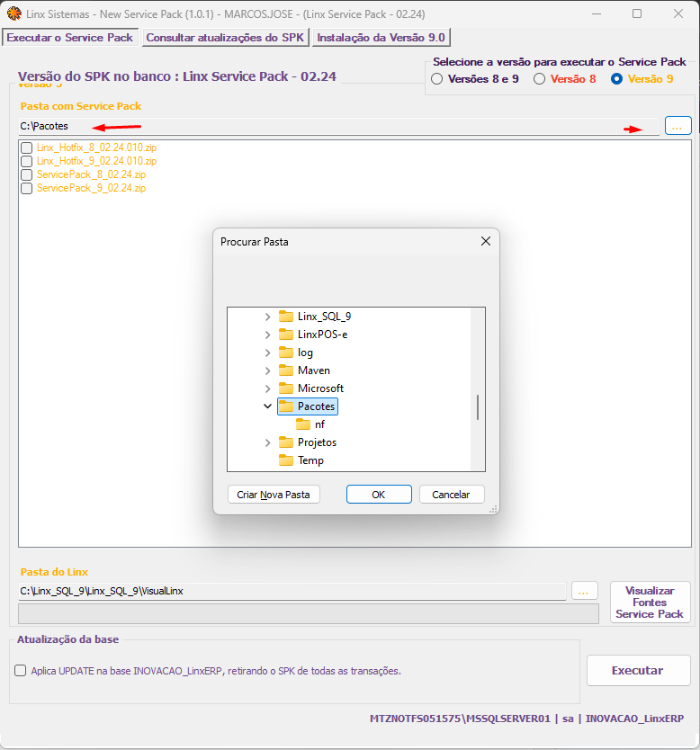
Task: Expand the Maven folder
Action: [267, 371]
